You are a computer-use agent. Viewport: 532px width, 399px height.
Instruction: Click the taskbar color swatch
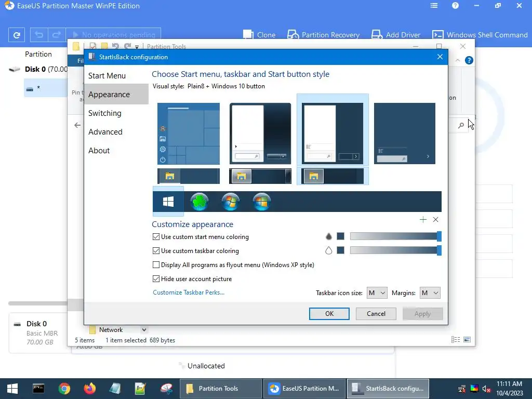coord(341,250)
